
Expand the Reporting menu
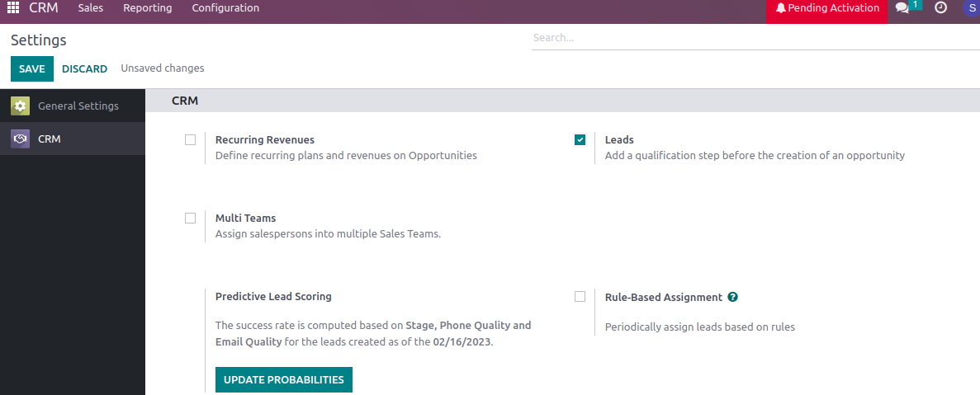[x=147, y=8]
